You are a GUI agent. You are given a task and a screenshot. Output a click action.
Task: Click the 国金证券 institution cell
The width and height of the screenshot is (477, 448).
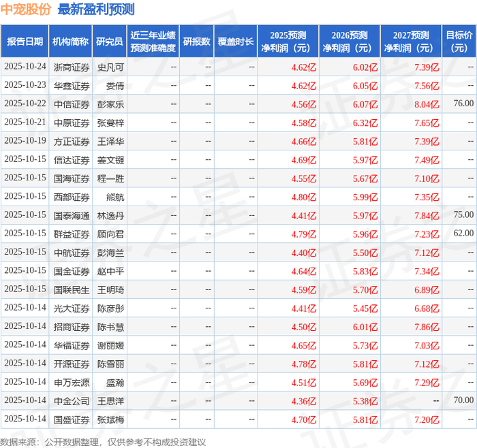[72, 271]
